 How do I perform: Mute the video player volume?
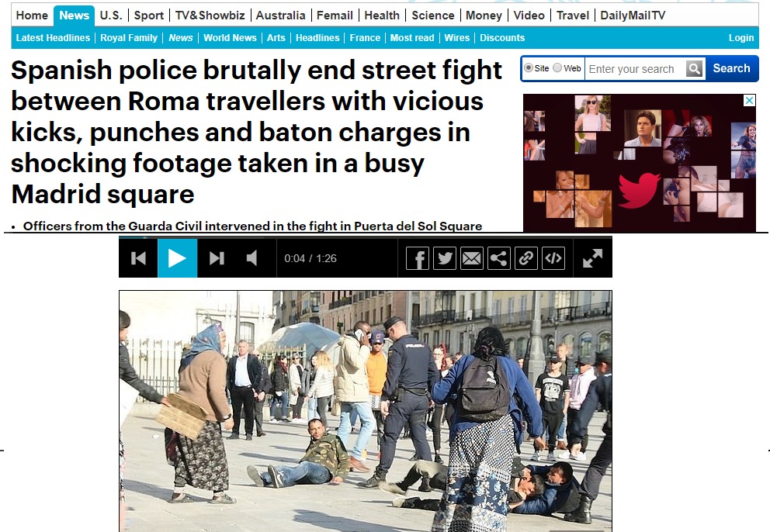(252, 258)
